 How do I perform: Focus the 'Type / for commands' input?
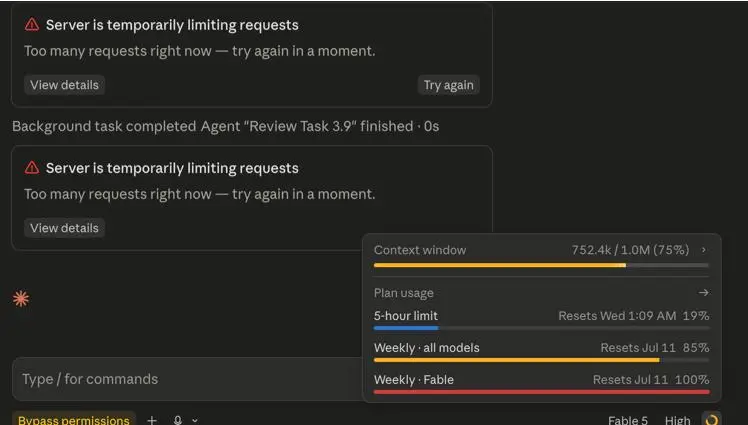(187, 379)
